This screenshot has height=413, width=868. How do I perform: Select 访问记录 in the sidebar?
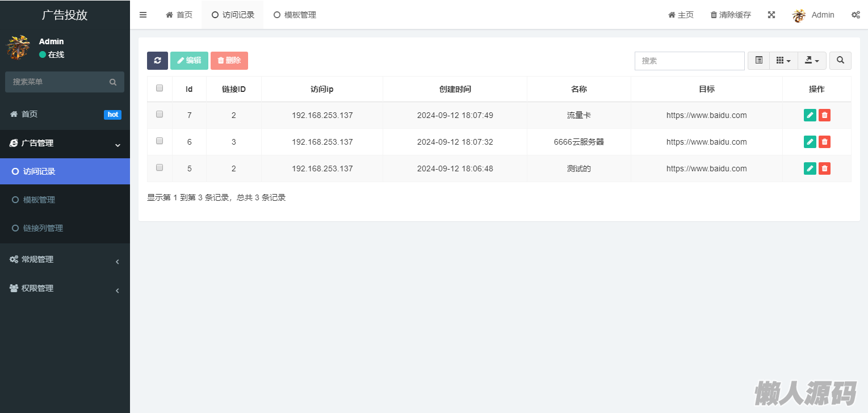pyautogui.click(x=65, y=171)
